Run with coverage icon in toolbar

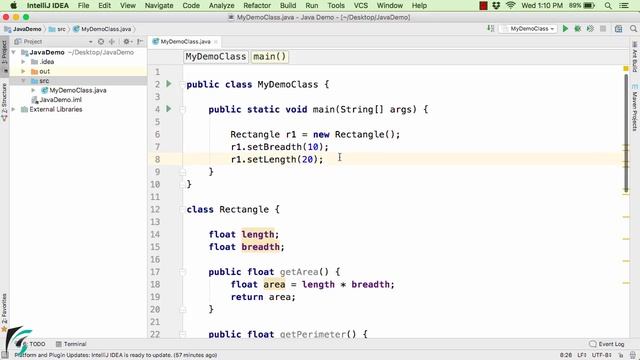click(x=590, y=29)
